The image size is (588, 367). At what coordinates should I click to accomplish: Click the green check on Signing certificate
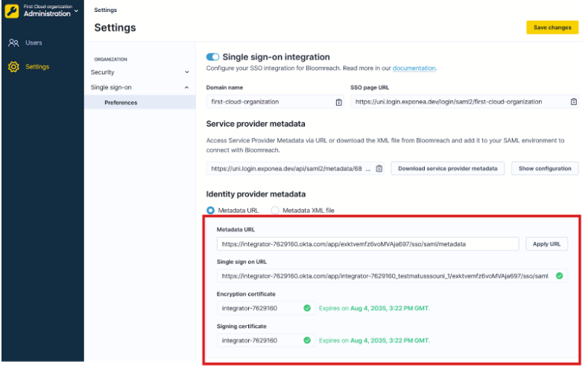[x=307, y=340]
